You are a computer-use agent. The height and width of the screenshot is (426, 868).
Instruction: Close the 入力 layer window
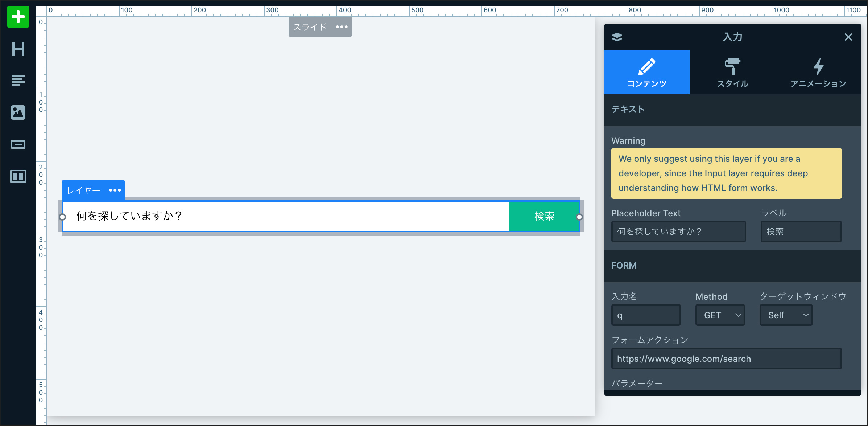click(848, 37)
